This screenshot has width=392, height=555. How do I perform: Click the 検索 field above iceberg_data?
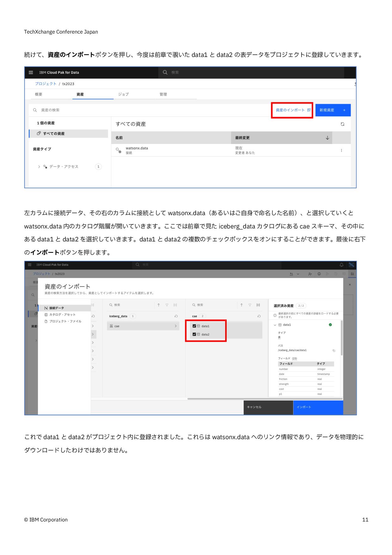(131, 305)
